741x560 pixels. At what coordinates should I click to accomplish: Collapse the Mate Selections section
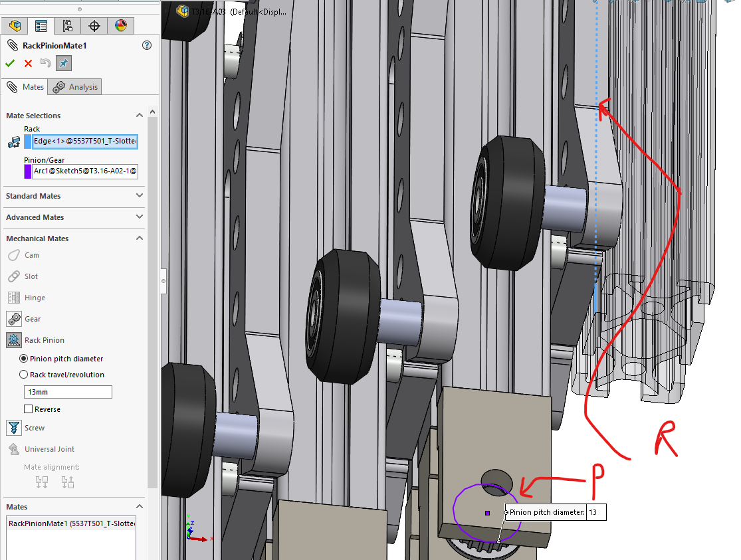tap(140, 116)
